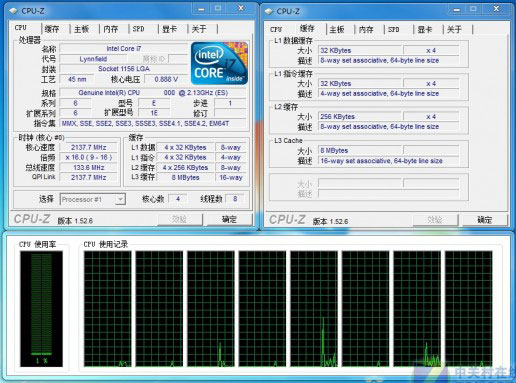
Task: Minimize the left CPU-Z window
Action: click(201, 9)
